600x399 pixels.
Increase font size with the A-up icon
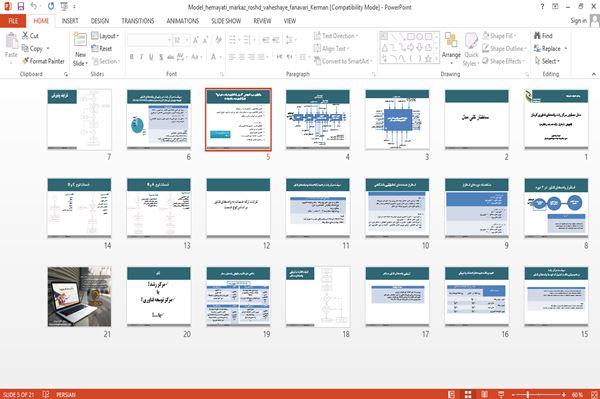point(196,40)
